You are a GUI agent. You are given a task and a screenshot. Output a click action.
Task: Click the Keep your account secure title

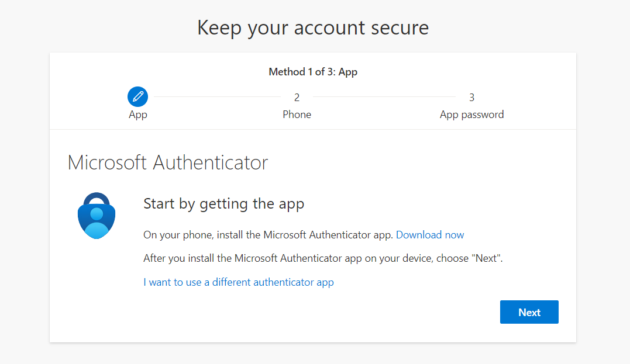[x=314, y=27]
